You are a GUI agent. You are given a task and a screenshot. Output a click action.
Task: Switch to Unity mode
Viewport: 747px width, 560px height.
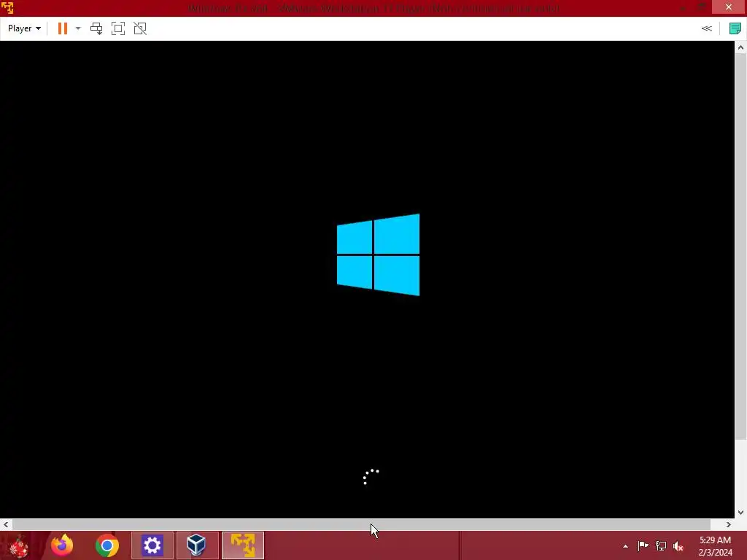pos(140,28)
